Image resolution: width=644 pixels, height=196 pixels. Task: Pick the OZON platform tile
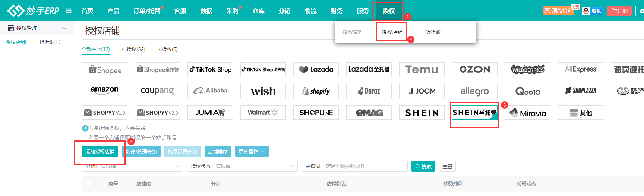click(x=475, y=69)
